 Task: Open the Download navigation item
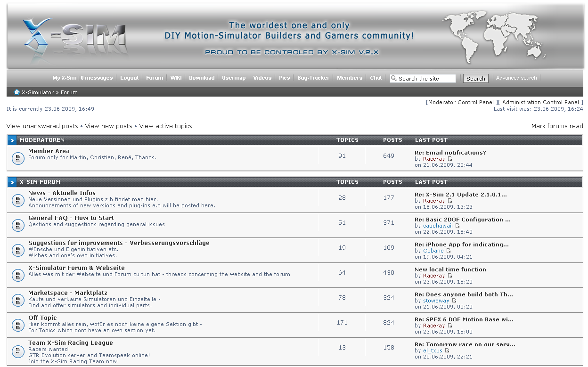(202, 78)
